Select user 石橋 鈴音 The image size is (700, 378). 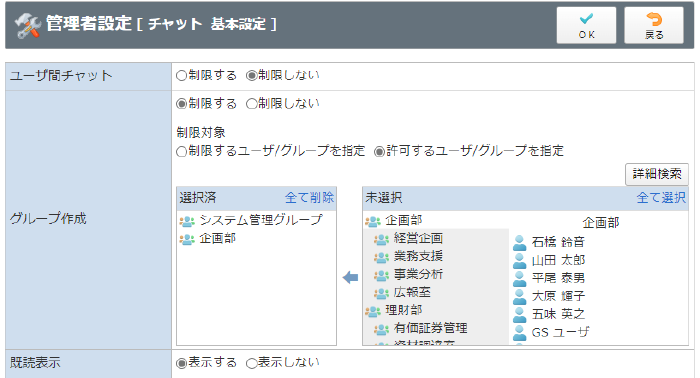coord(558,242)
